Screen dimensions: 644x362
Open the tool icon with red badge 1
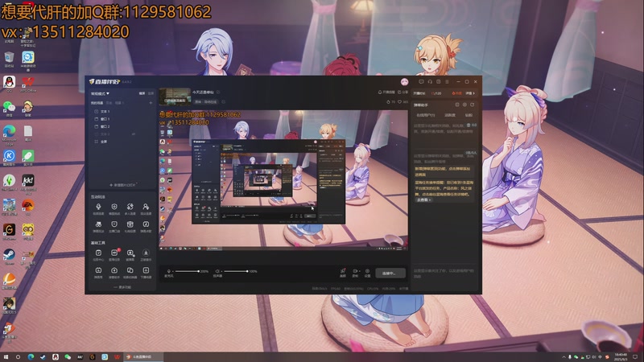[x=114, y=254]
